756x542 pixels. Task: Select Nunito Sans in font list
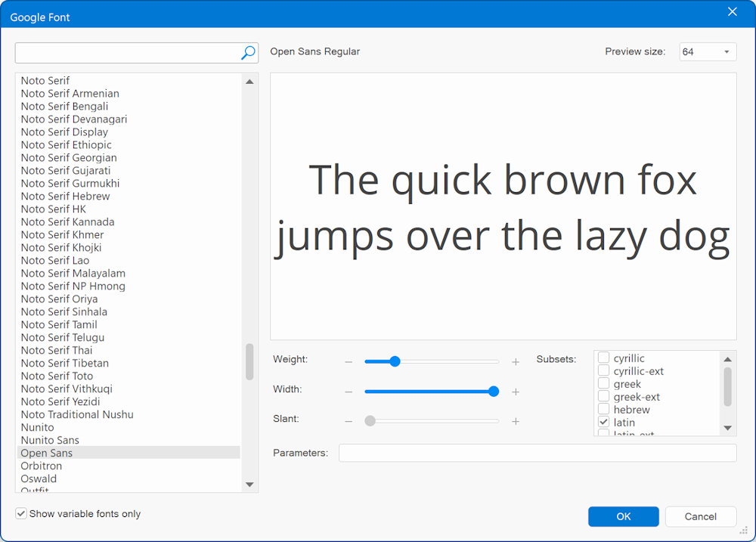[50, 440]
